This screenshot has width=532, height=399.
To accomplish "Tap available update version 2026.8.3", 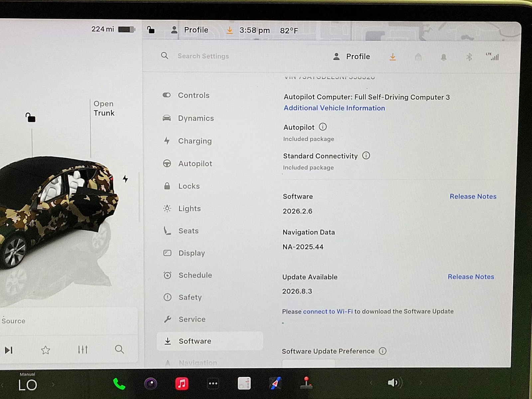I will 297,291.
